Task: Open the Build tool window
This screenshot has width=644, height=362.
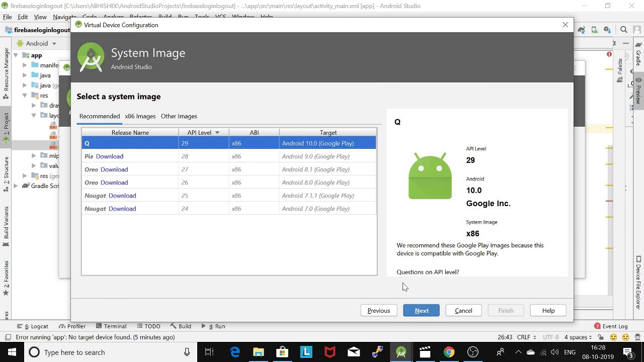Action: (x=181, y=326)
